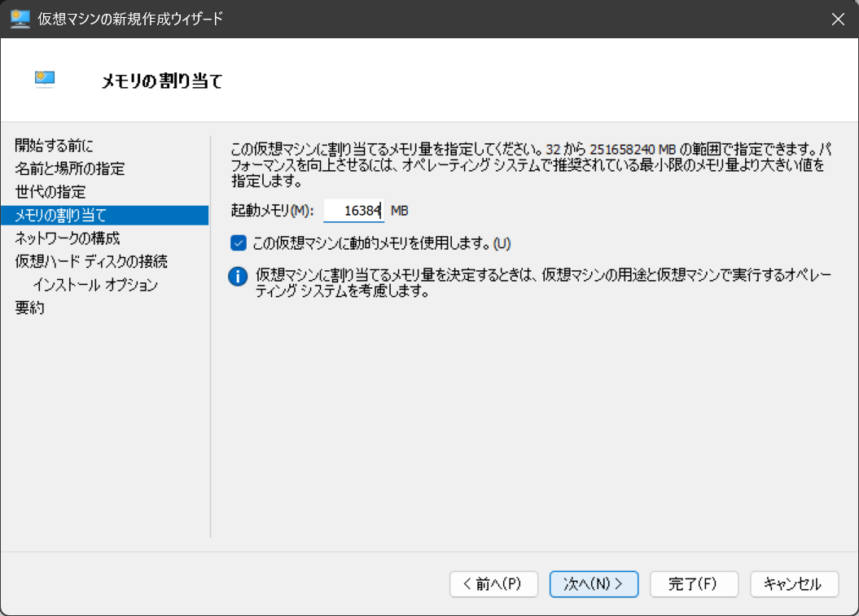Click the 完了(F) finish button
The image size is (859, 616).
(694, 583)
